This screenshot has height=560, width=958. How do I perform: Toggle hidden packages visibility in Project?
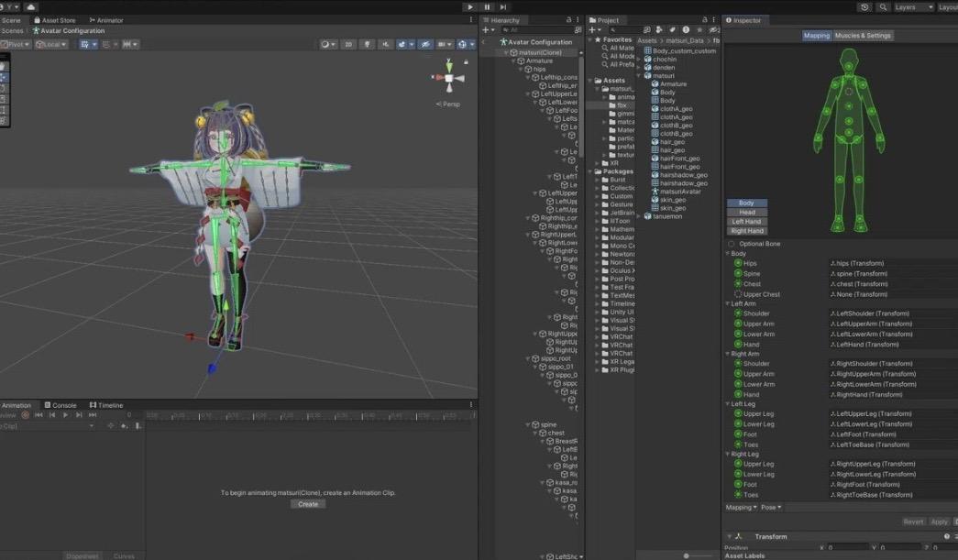[x=713, y=30]
